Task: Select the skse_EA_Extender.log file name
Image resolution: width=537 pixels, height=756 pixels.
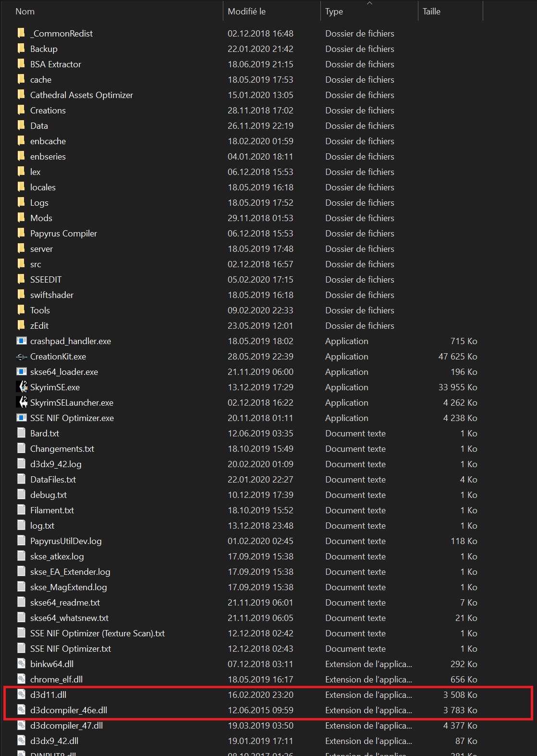Action: point(70,571)
